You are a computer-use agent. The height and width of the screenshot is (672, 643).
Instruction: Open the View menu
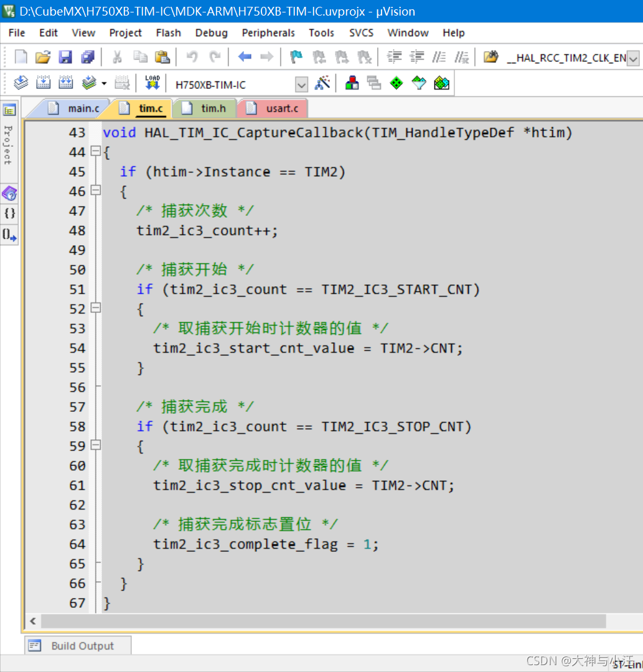click(x=83, y=33)
